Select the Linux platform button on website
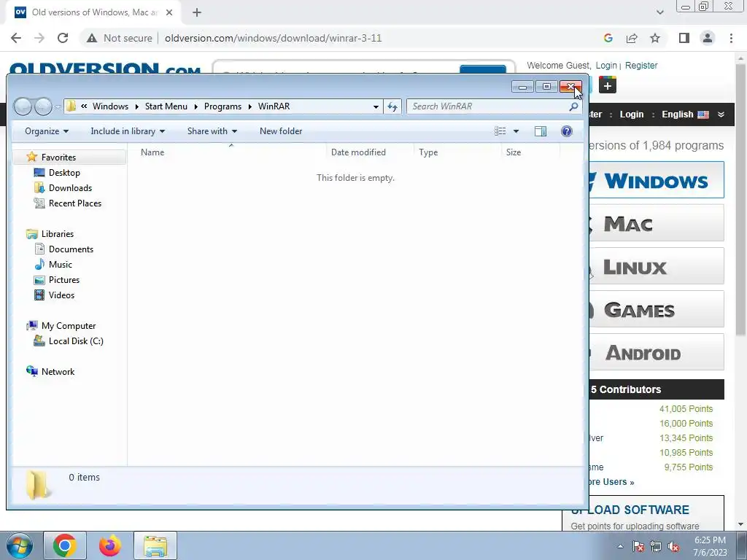The width and height of the screenshot is (747, 560). 657,266
